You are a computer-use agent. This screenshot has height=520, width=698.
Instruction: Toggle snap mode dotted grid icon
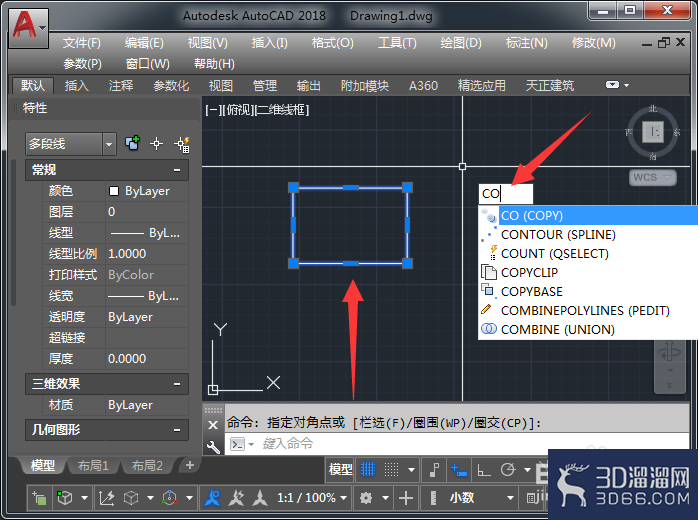click(x=391, y=469)
